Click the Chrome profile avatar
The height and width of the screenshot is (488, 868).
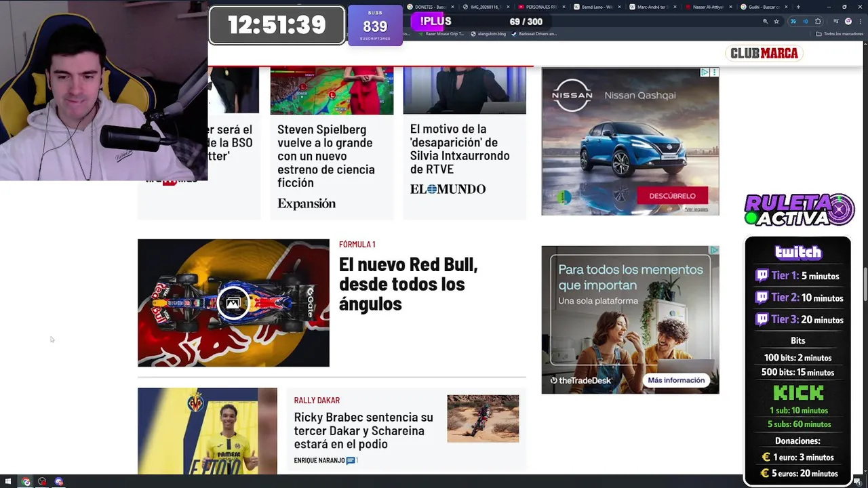848,22
